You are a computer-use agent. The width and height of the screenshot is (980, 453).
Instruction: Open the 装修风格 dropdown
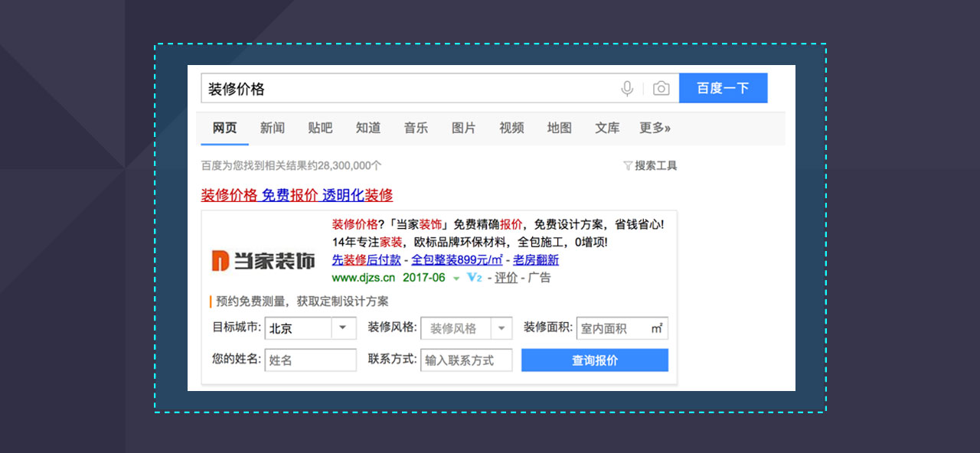pyautogui.click(x=466, y=328)
